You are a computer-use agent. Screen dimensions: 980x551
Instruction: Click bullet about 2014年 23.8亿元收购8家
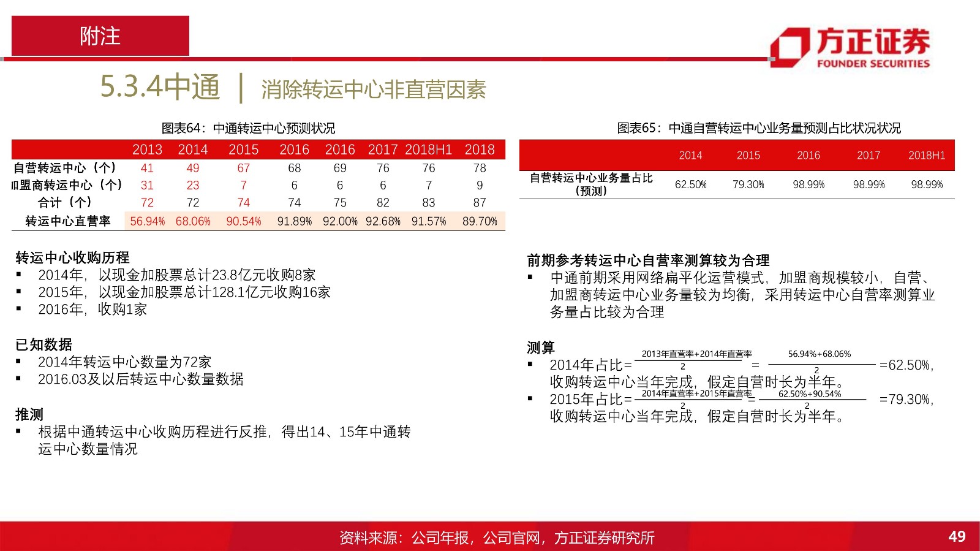click(177, 275)
